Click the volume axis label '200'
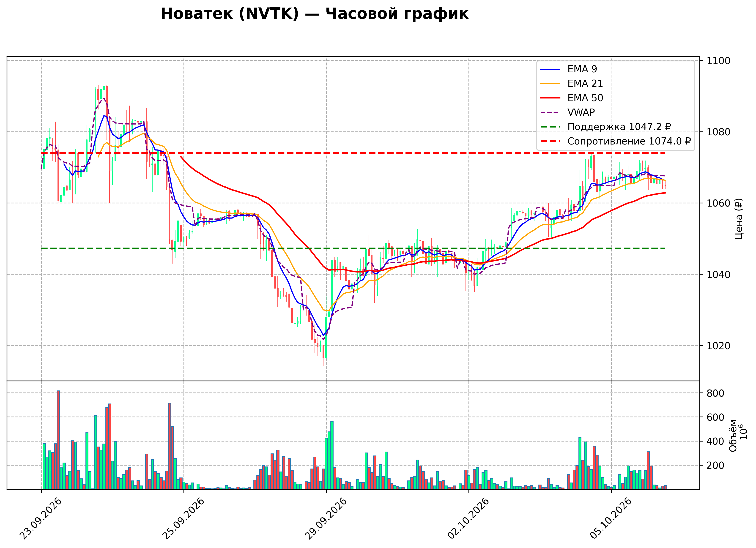Screen dimensions: 756x548 (716, 465)
